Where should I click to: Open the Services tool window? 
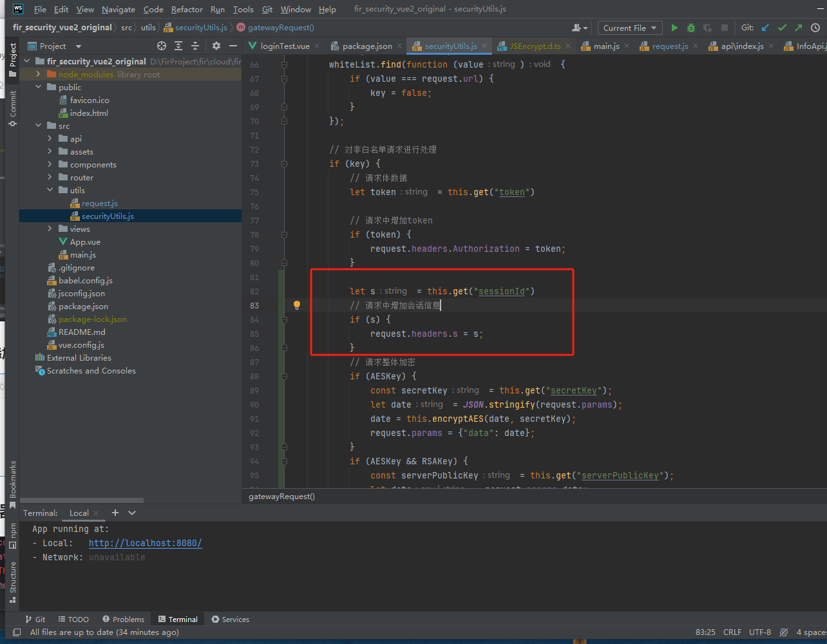(x=230, y=619)
